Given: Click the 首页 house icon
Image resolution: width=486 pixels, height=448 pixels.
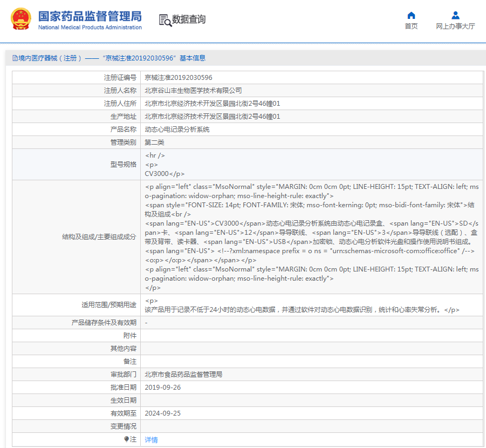Looking at the screenshot, I should (x=411, y=15).
